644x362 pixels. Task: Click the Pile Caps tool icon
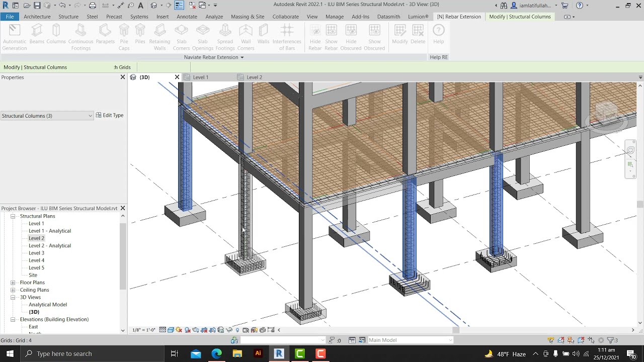click(x=124, y=38)
